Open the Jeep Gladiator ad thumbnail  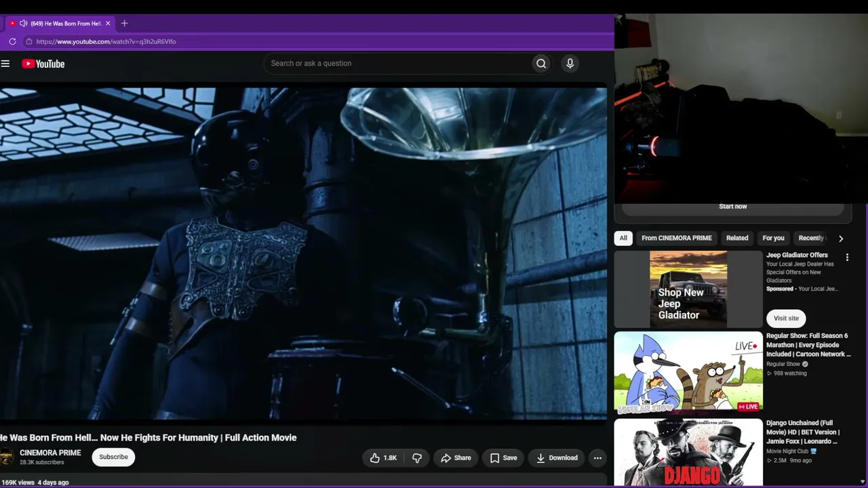click(688, 289)
